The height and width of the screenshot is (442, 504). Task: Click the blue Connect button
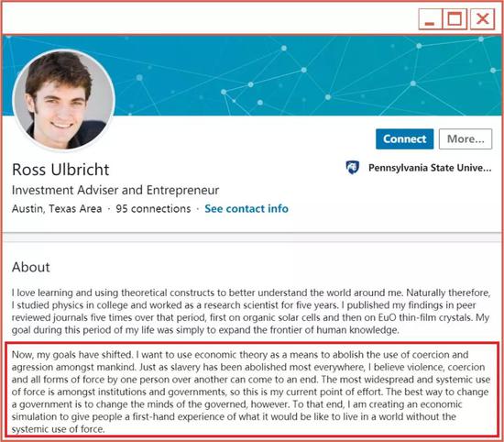pos(405,139)
